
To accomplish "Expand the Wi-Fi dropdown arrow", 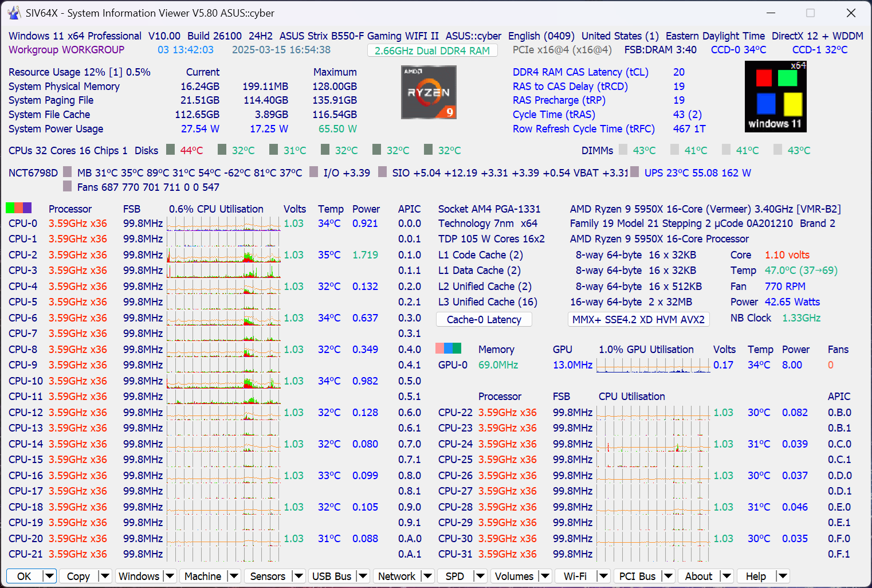I will click(603, 576).
